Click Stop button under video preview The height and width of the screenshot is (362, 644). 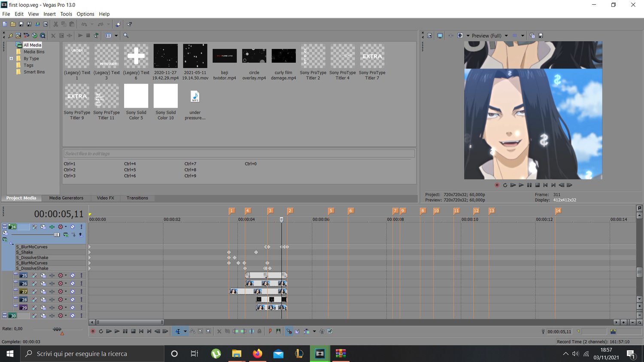537,185
